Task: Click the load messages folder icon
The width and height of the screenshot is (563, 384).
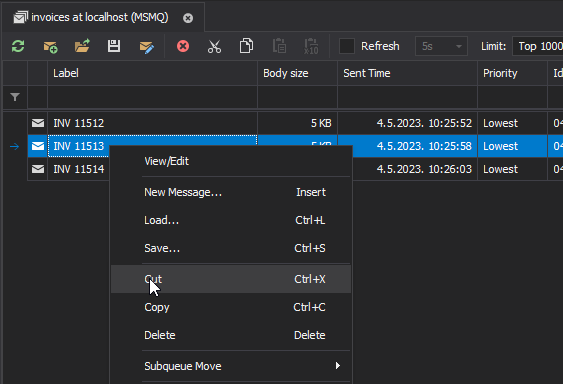Action: click(82, 46)
